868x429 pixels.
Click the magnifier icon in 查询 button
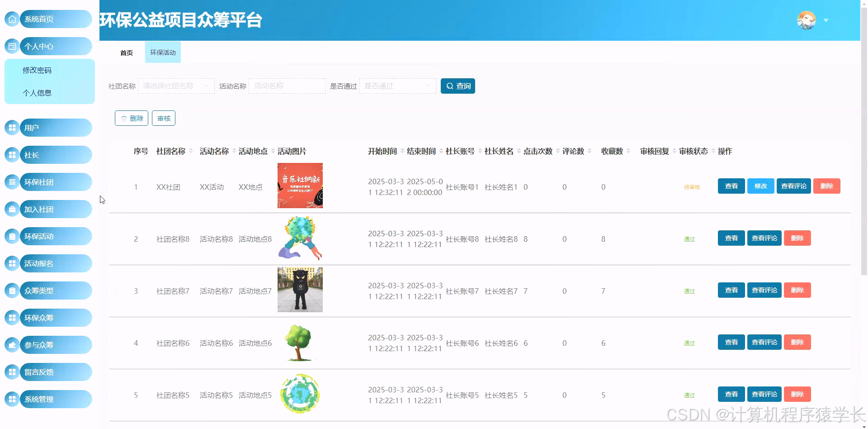[450, 86]
